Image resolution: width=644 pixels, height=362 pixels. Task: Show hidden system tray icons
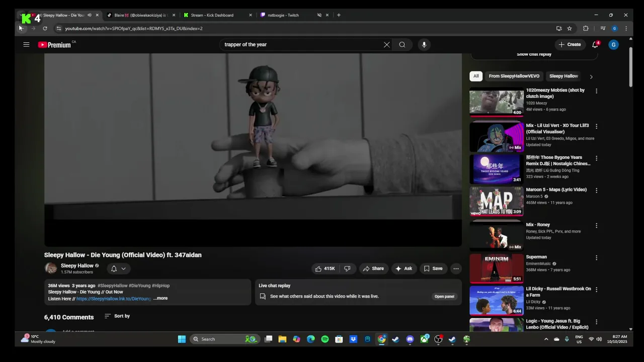546,339
